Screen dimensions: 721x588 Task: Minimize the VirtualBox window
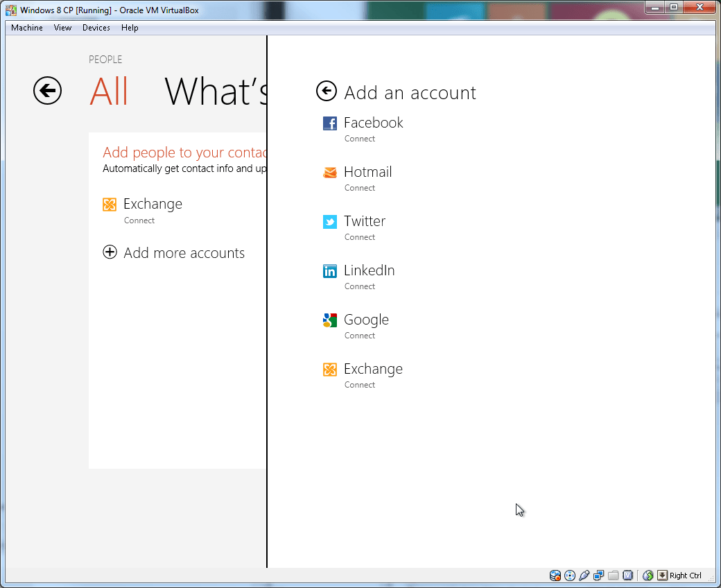pos(655,7)
